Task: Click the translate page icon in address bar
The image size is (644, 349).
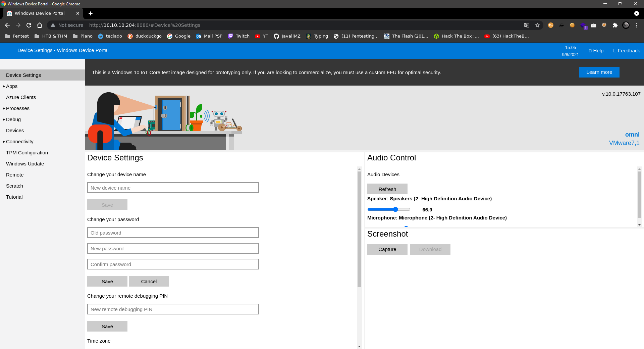Action: pyautogui.click(x=527, y=25)
